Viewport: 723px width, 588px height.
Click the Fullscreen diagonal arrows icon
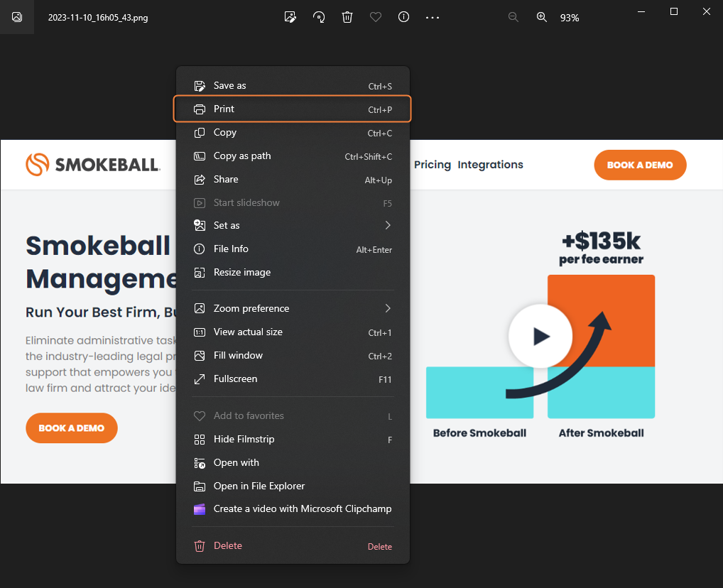199,379
